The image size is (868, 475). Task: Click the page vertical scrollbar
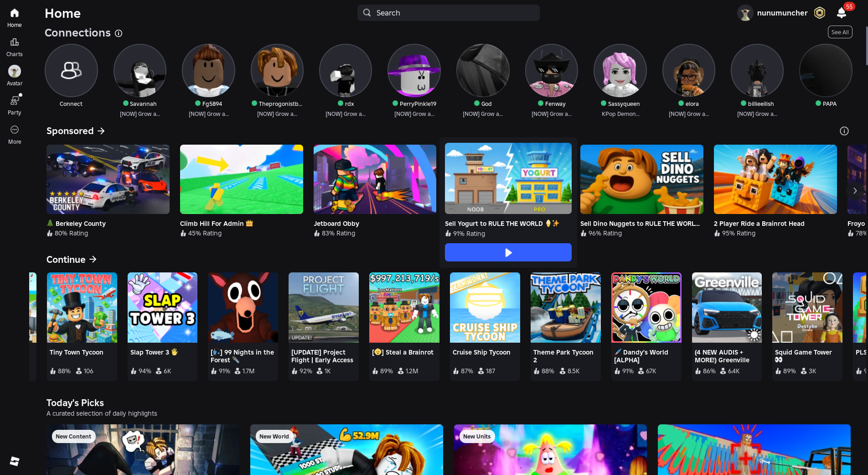[x=866, y=46]
